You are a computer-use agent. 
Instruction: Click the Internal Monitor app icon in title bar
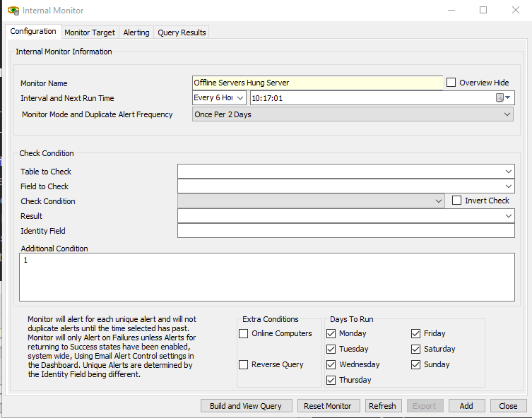click(13, 11)
